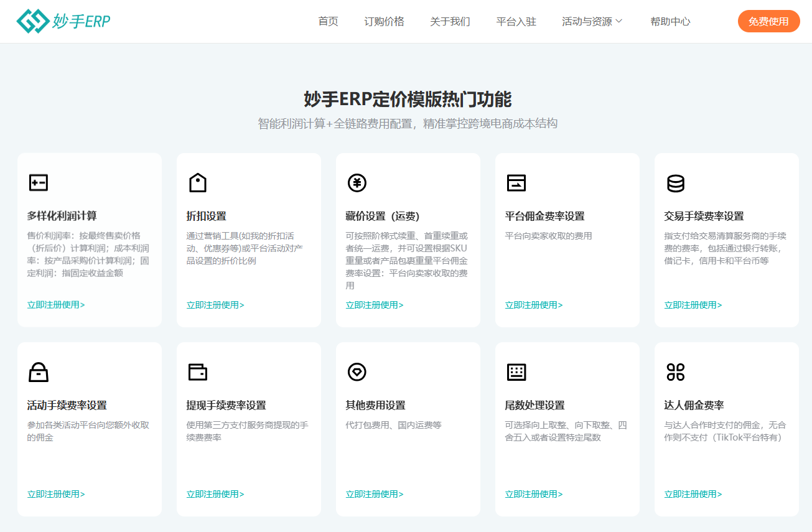Image resolution: width=812 pixels, height=532 pixels.
Task: Click the 尾数处理设置 keypad icon
Action: click(x=516, y=372)
